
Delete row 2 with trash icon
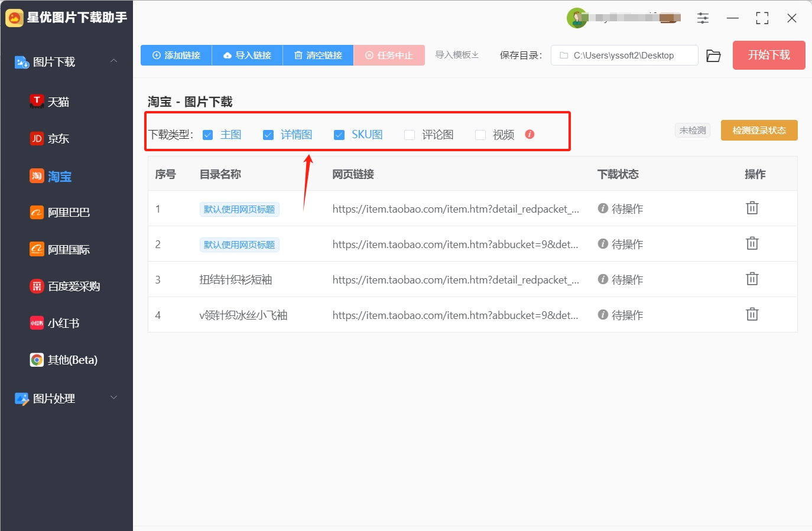(752, 243)
